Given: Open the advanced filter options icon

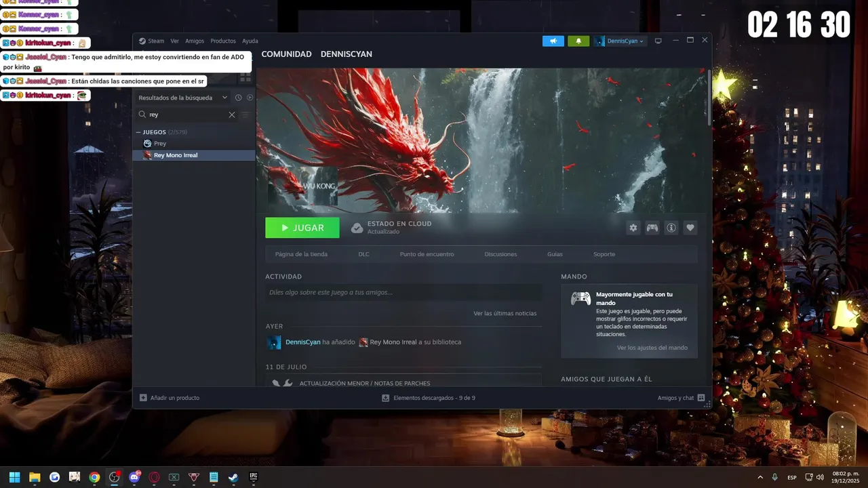Looking at the screenshot, I should (x=245, y=115).
